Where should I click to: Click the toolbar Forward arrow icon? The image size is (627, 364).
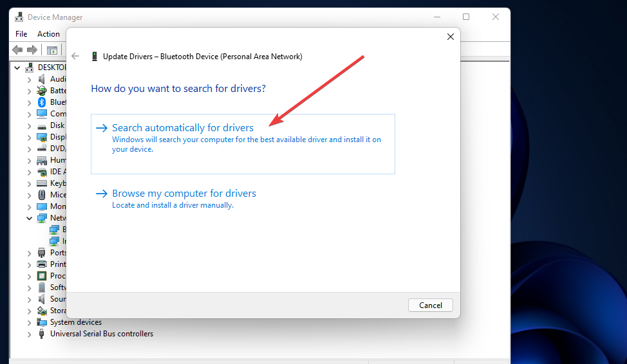pos(32,50)
